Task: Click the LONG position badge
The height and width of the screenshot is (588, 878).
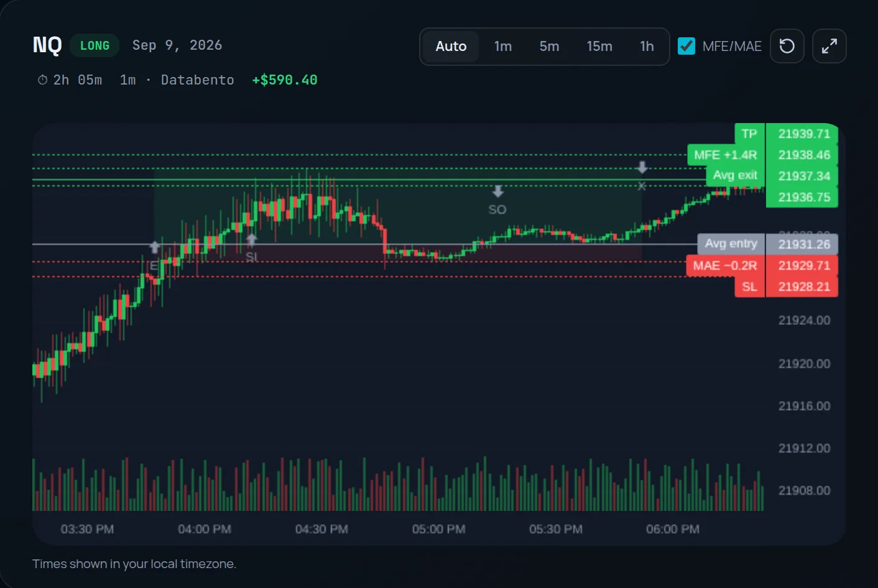Action: tap(95, 45)
